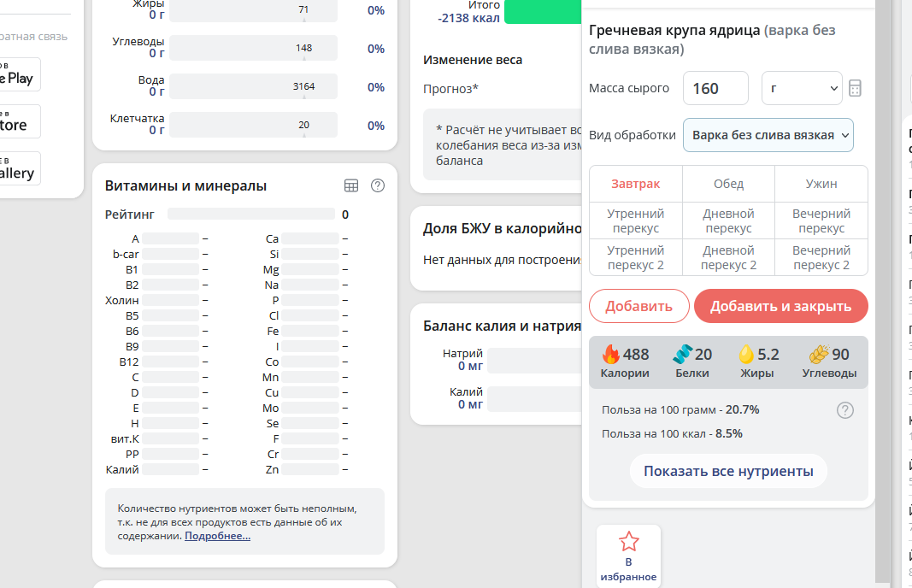
Task: Click Баланс калия и натрия heading
Action: click(502, 326)
